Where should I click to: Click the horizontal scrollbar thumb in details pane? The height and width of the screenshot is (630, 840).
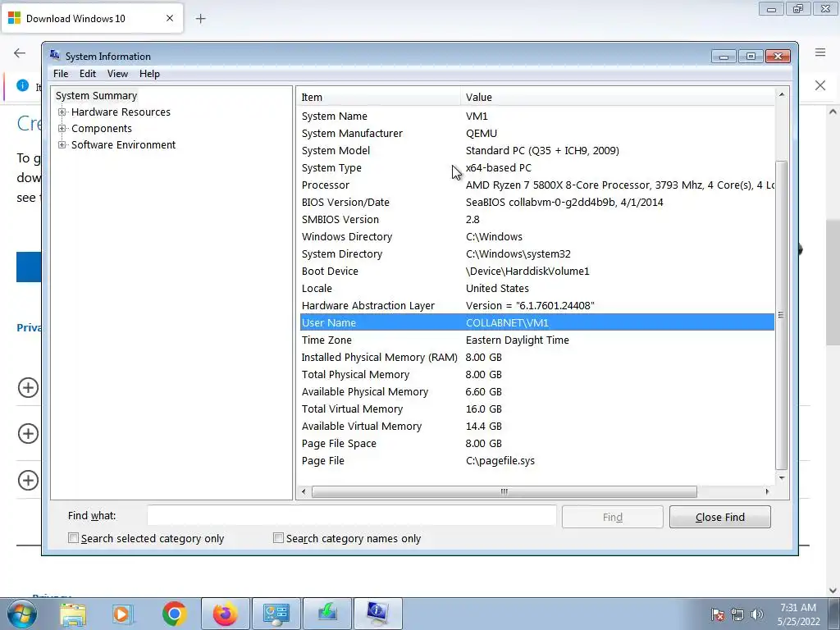point(504,492)
